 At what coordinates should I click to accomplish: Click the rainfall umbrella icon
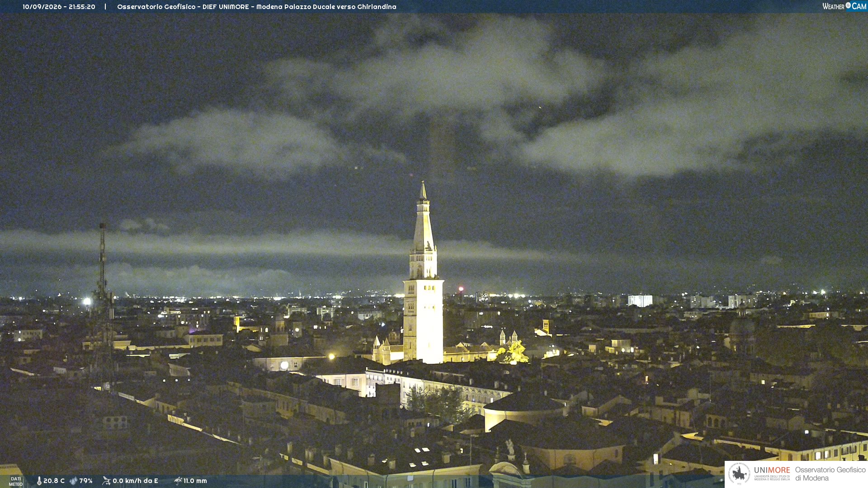(x=178, y=481)
